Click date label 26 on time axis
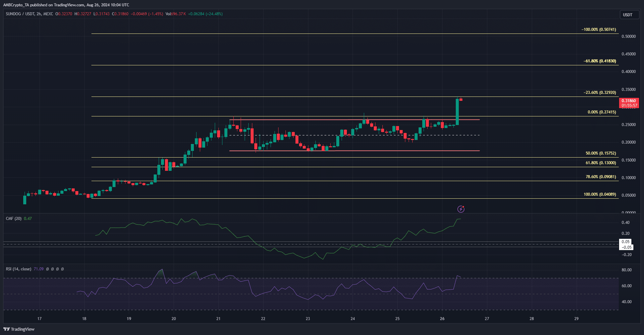The image size is (644, 335). click(x=442, y=319)
